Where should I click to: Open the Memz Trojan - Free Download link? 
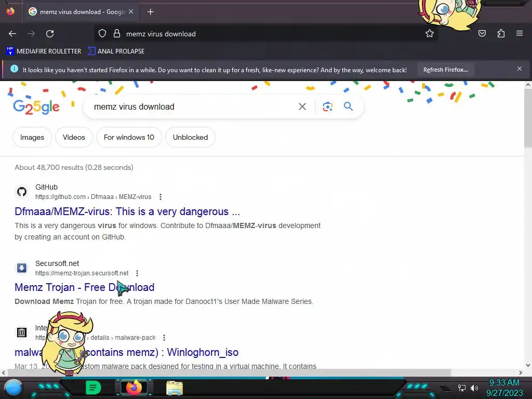[85, 287]
